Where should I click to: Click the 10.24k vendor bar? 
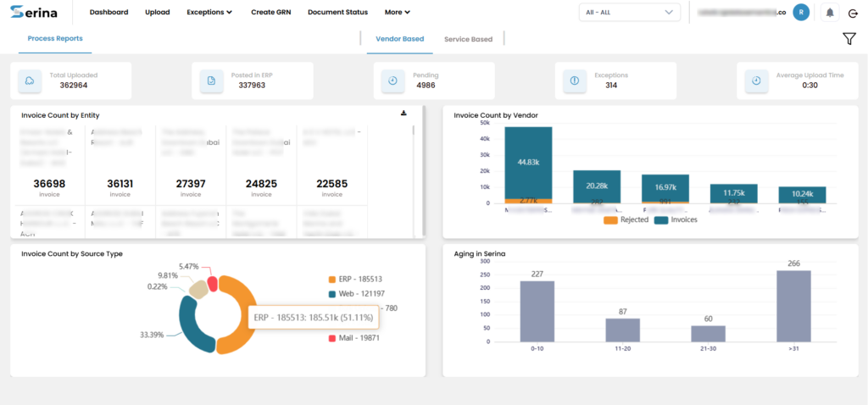(802, 194)
